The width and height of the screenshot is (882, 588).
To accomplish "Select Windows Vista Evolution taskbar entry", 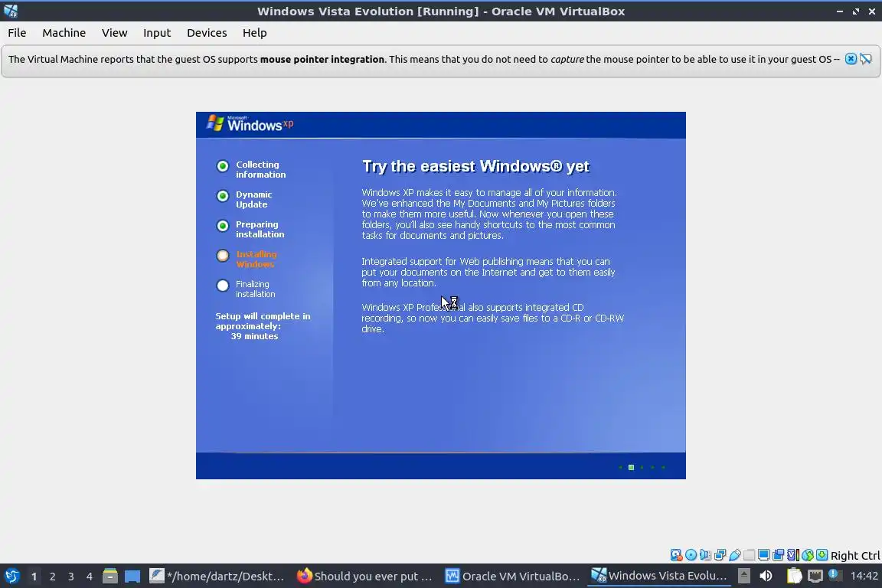I will click(659, 576).
